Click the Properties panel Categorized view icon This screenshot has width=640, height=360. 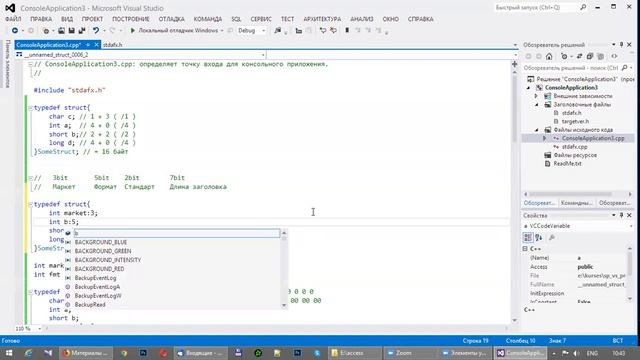click(x=528, y=238)
